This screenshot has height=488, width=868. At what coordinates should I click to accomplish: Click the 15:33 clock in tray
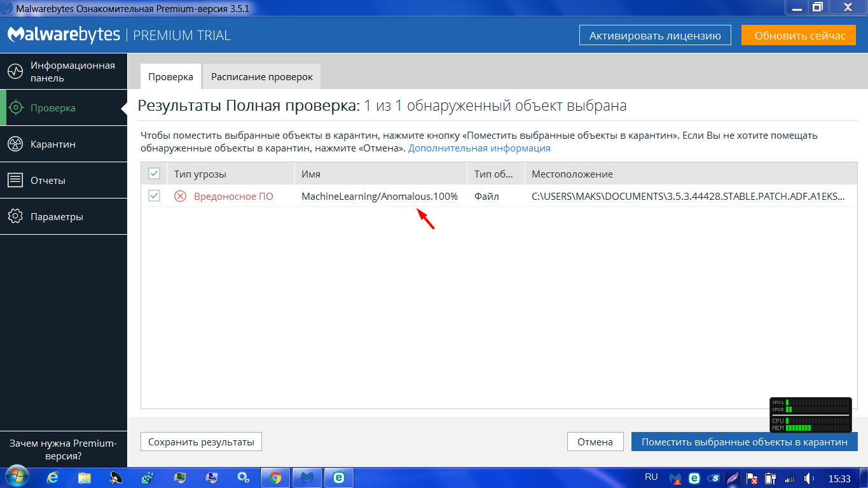pyautogui.click(x=839, y=478)
